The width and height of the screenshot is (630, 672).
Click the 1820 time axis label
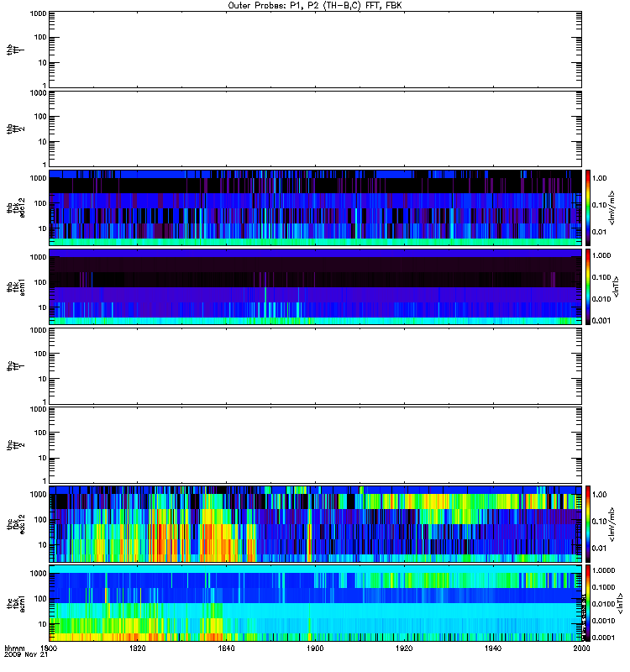[x=137, y=648]
